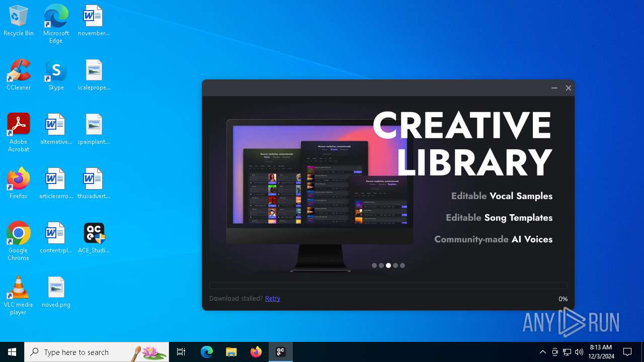Show the second carousel slide dot
644x362 pixels.
(381, 265)
